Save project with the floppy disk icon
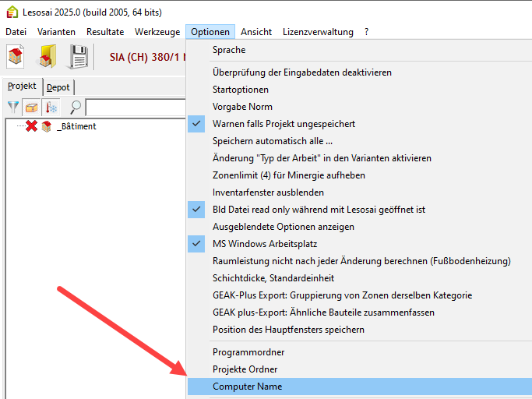 pyautogui.click(x=79, y=57)
